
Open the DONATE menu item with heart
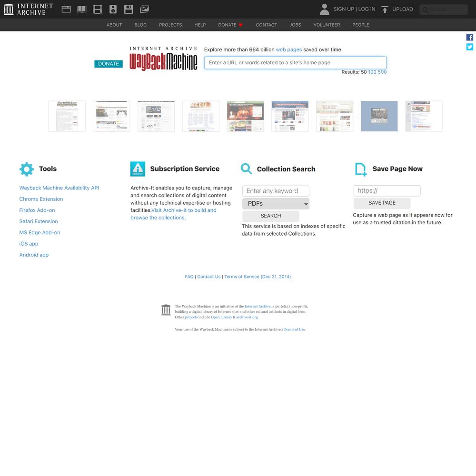click(230, 25)
